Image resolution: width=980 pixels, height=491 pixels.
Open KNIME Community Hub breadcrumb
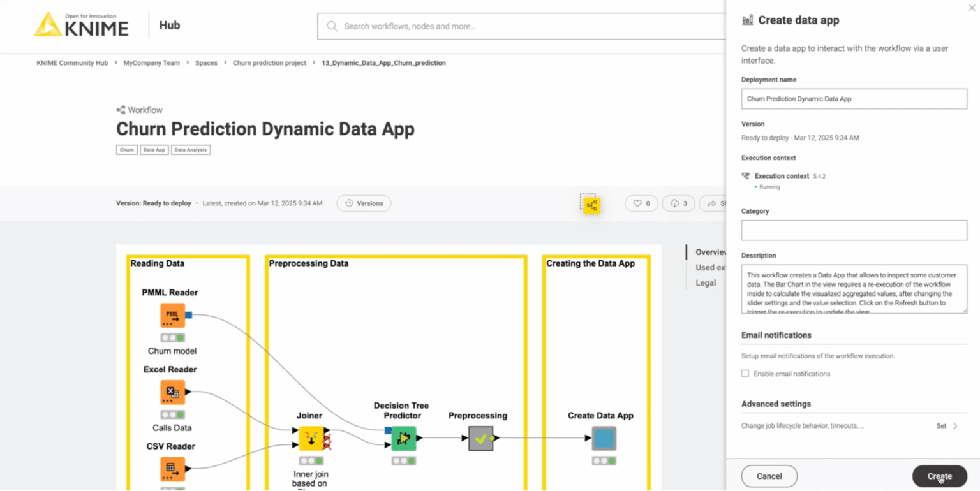click(72, 63)
